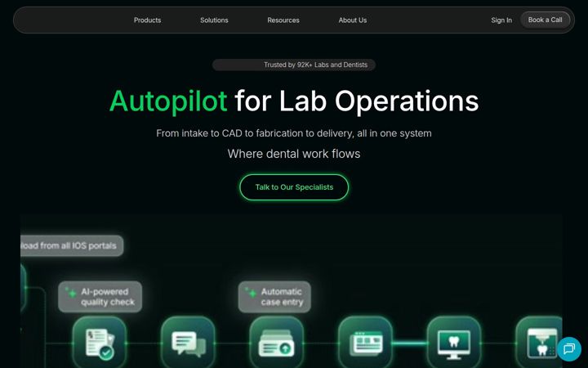Click the tooth fabrication machine icon
The image size is (588, 368).
tap(540, 343)
